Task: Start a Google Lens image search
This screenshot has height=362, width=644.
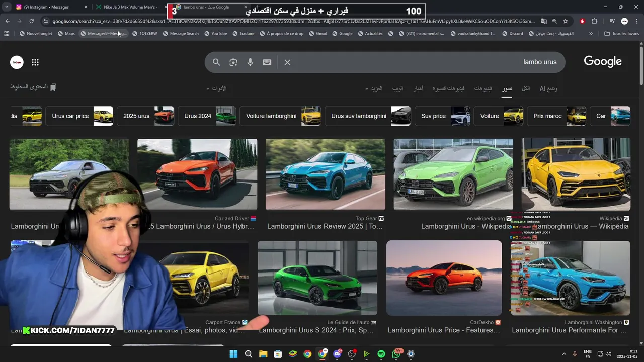Action: pos(233,62)
